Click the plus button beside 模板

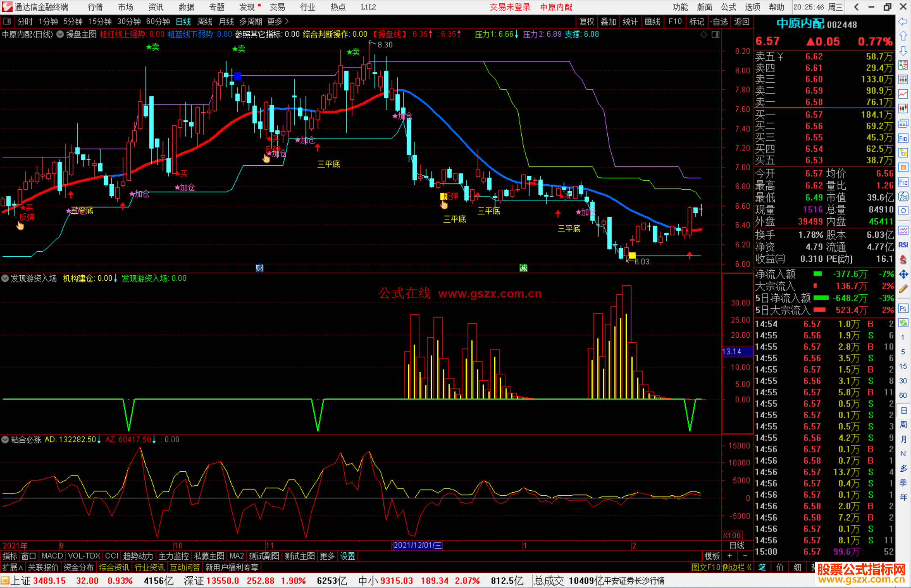pyautogui.click(x=730, y=556)
